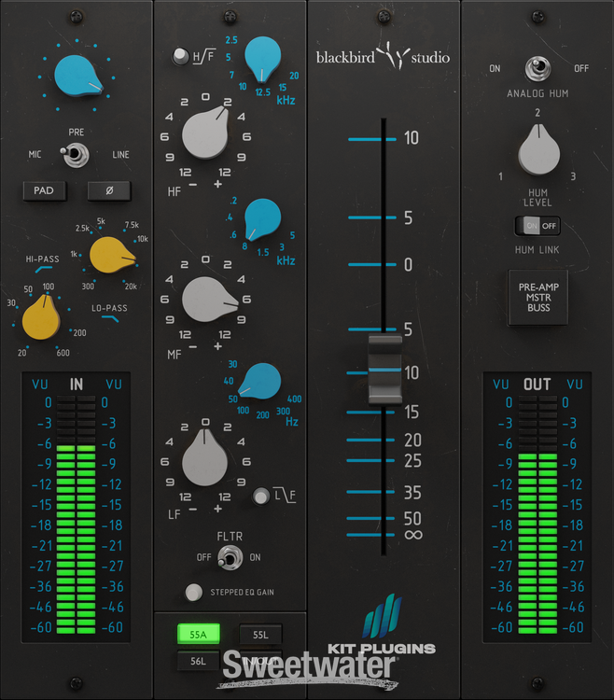Click the Pre-Amp Mstr Buss button
Image resolution: width=614 pixels, height=700 pixels.
pos(537,297)
